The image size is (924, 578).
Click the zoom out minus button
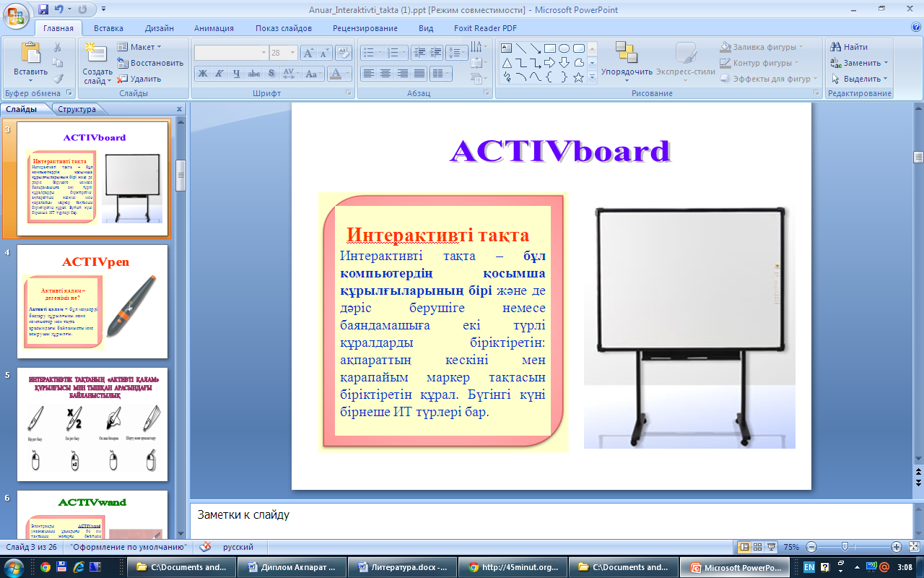point(811,547)
